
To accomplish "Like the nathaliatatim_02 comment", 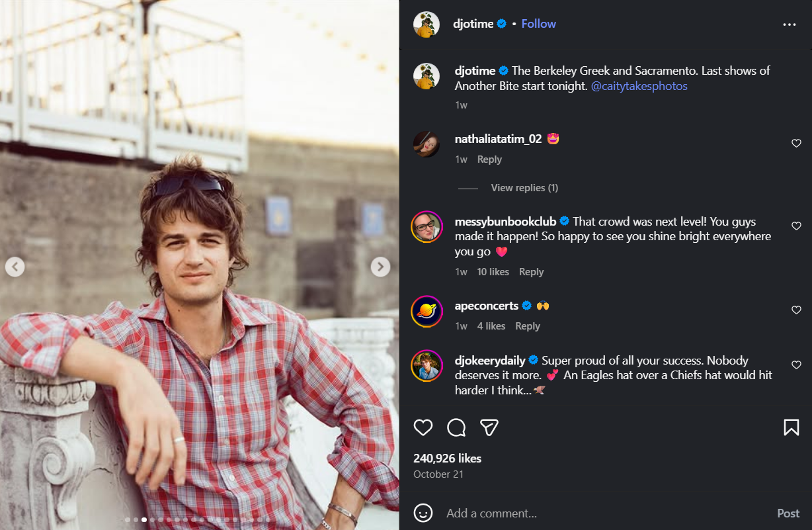I will tap(796, 144).
